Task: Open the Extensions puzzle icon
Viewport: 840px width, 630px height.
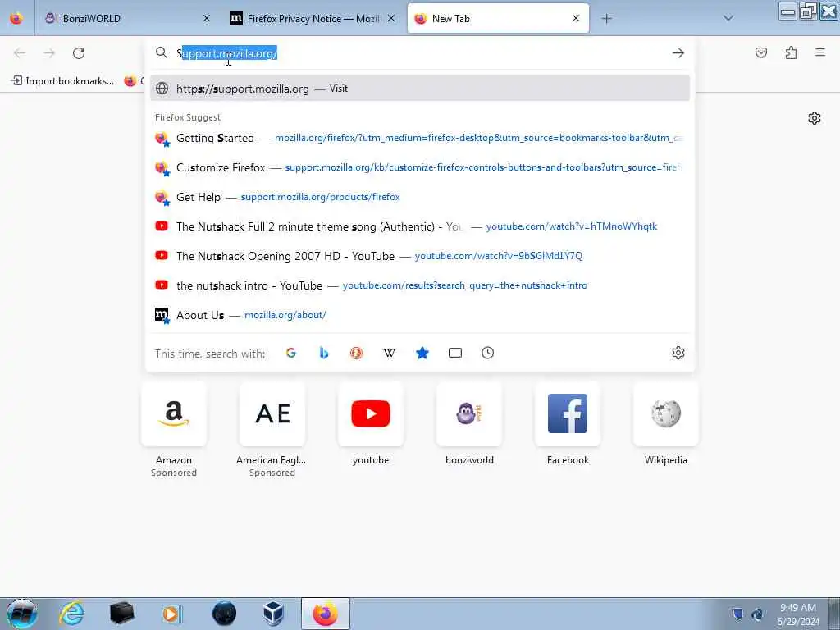Action: tap(791, 52)
